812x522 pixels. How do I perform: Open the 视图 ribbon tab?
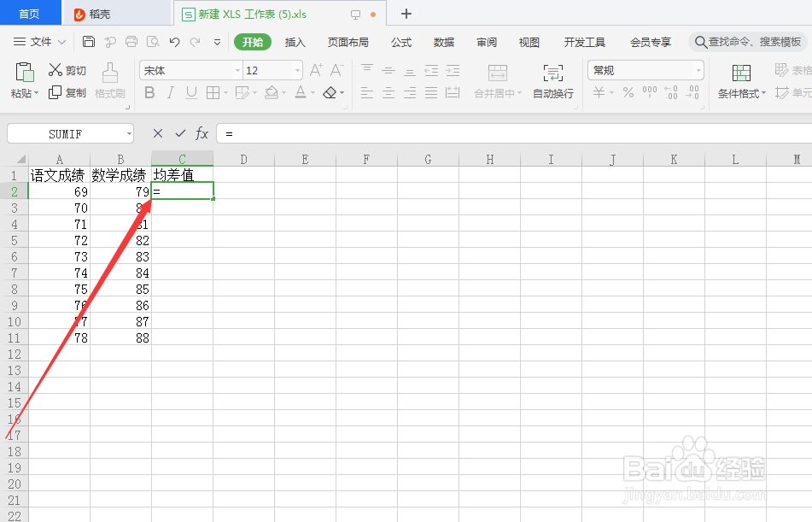pos(529,42)
